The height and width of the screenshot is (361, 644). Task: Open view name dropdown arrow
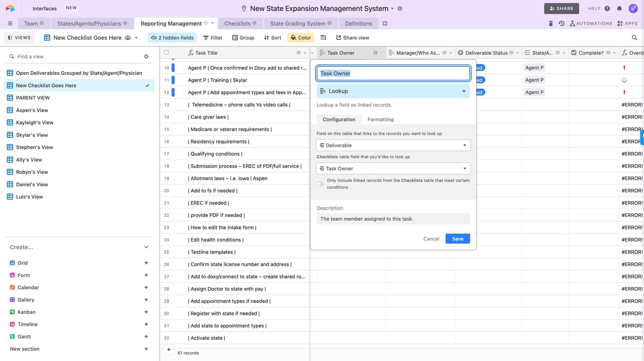pyautogui.click(x=136, y=38)
